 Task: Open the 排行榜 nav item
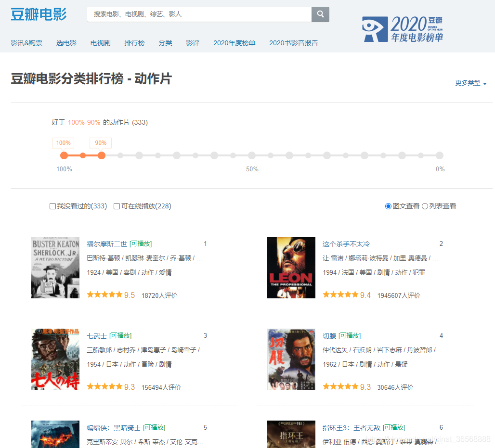134,43
